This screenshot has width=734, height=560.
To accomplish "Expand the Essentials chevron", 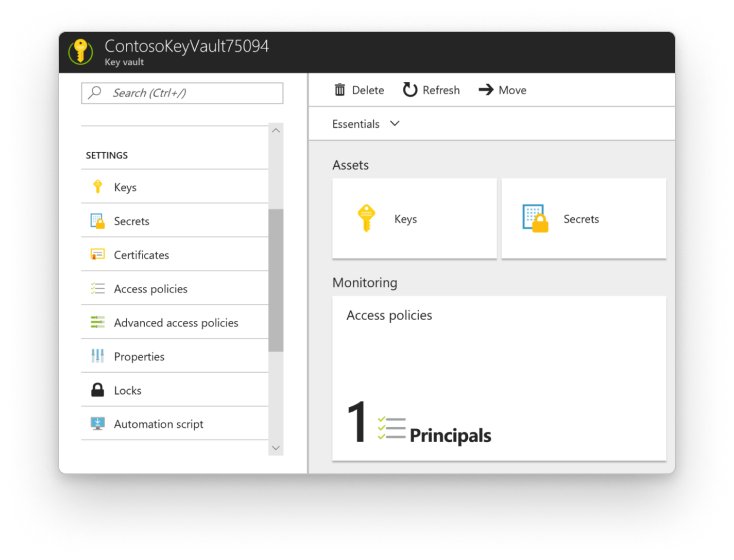I will click(395, 124).
